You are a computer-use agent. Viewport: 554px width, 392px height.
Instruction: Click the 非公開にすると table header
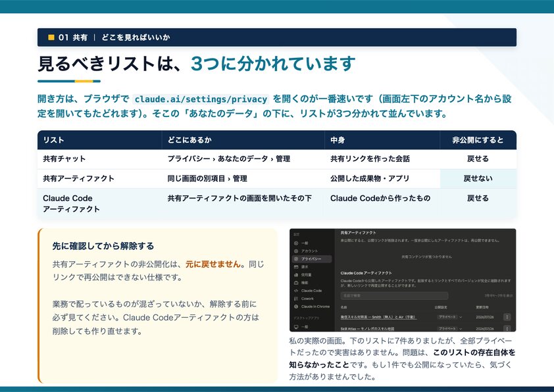[478, 140]
